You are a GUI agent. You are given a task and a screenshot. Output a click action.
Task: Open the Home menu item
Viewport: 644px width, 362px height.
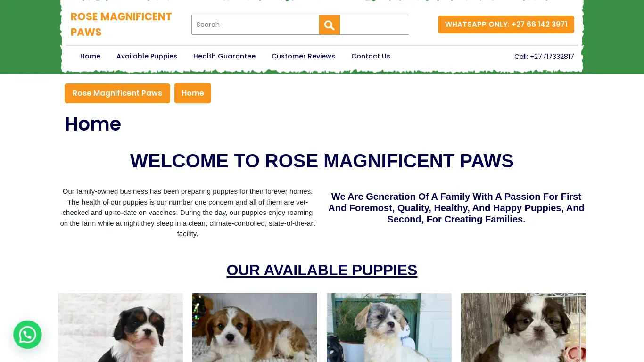coord(90,56)
